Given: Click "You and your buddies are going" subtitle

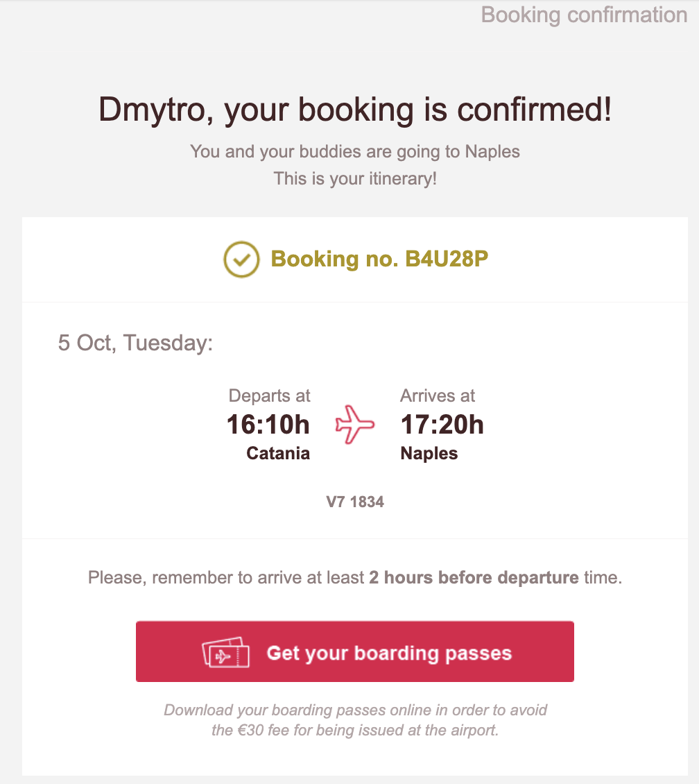Looking at the screenshot, I should click(355, 151).
